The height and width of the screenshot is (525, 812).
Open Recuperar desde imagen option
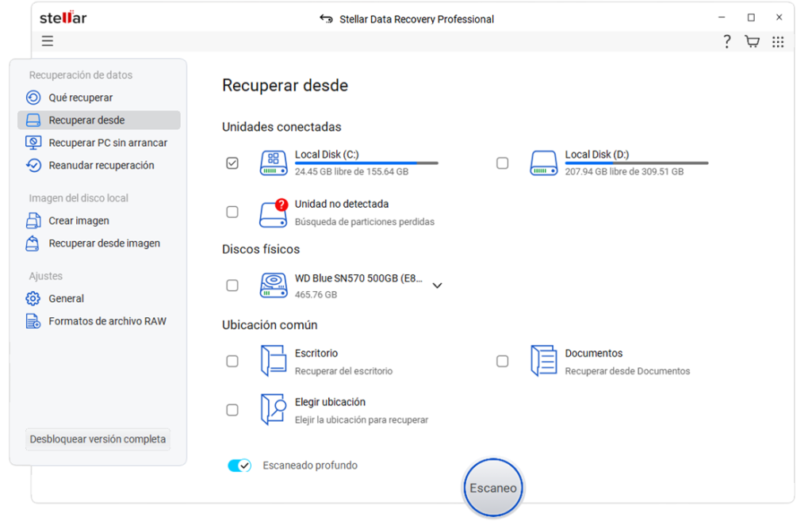99,243
